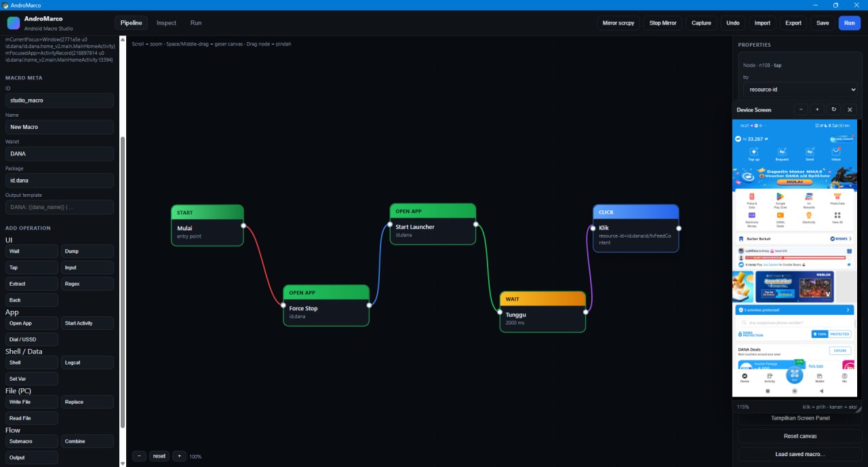
Task: Switch to the Pipeline tab
Action: pyautogui.click(x=132, y=23)
